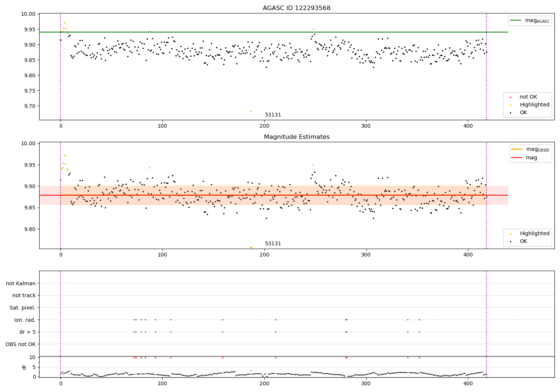Image resolution: width=560 pixels, height=392 pixels.
Task: Click the 'Highlighted' legend entry in top plot
Action: (534, 105)
